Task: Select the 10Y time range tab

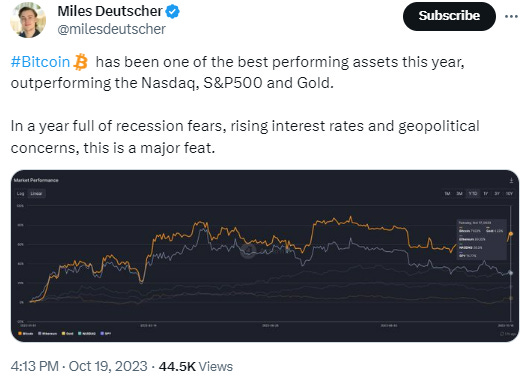Action: [509, 194]
